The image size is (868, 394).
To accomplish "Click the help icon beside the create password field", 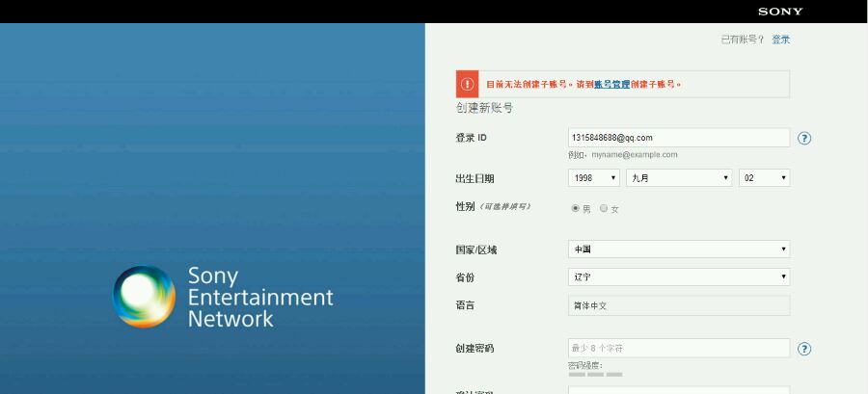I will (x=803, y=349).
